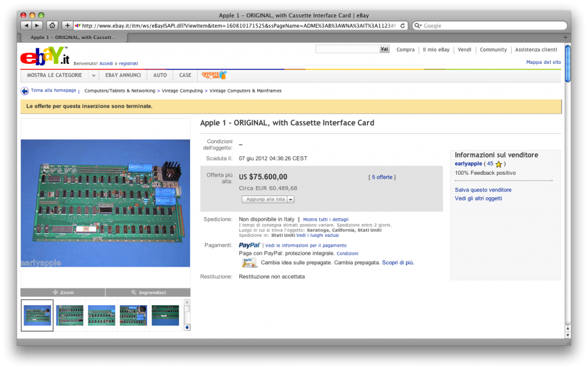
Task: Go forward with the browser Forward arrow
Action: (37, 25)
